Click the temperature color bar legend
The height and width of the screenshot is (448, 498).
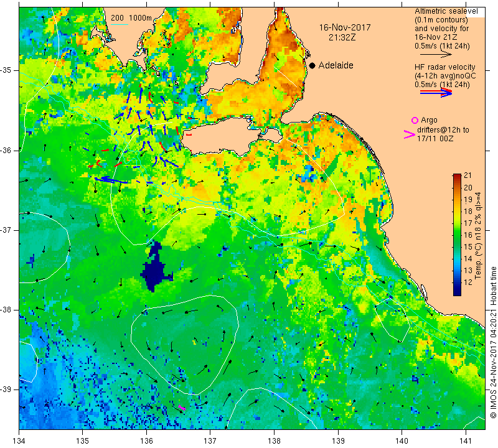(457, 235)
